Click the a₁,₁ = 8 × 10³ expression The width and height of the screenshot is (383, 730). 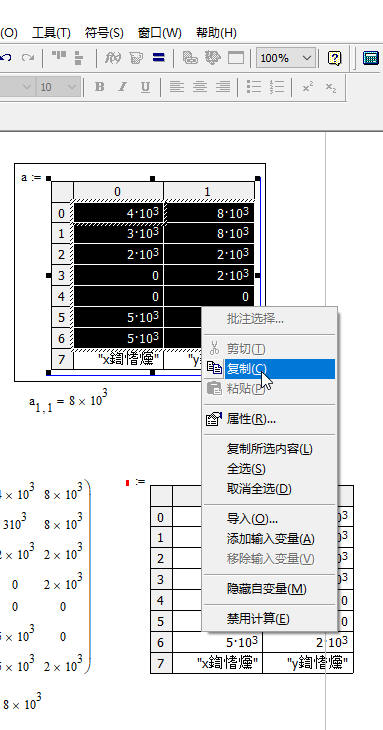click(68, 401)
